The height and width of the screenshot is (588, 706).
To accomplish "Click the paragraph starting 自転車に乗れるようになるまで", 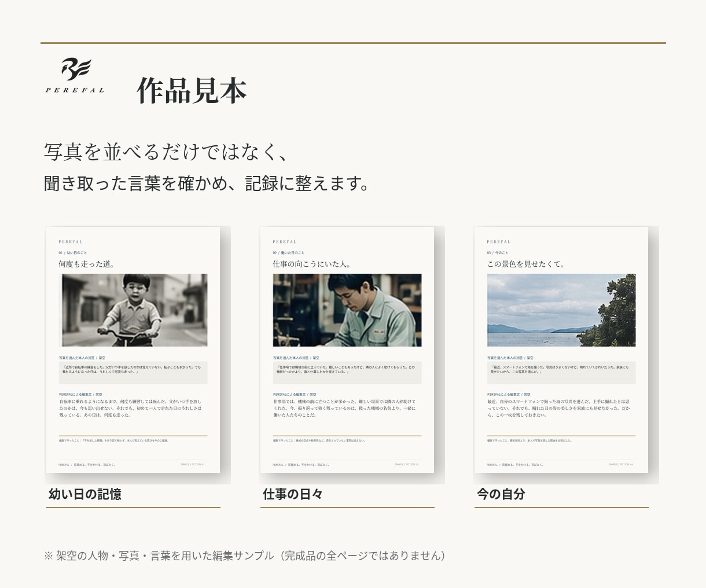I will pos(131,408).
